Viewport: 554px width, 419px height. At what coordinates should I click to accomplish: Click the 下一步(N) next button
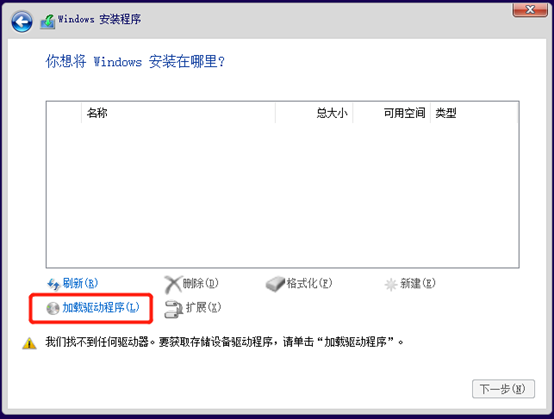[x=503, y=389]
